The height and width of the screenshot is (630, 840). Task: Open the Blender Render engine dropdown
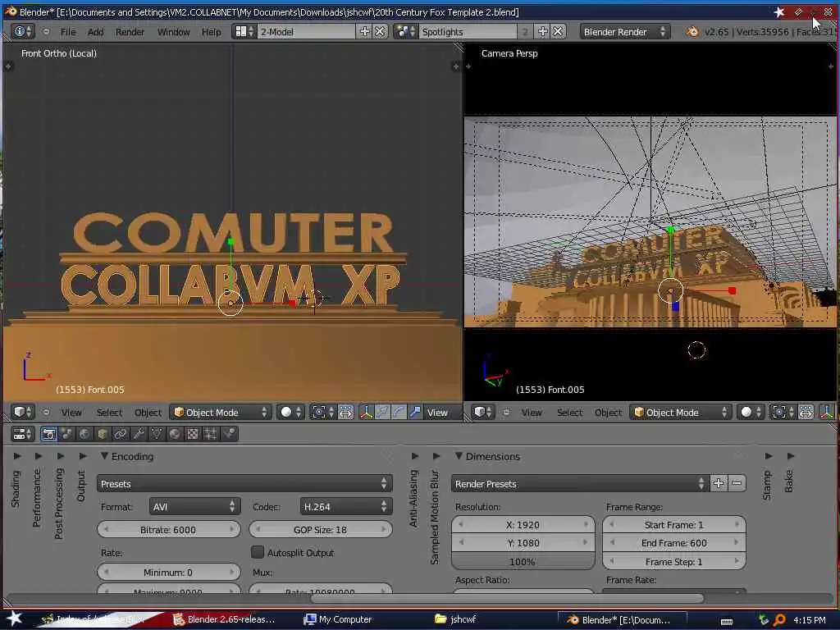pos(624,32)
